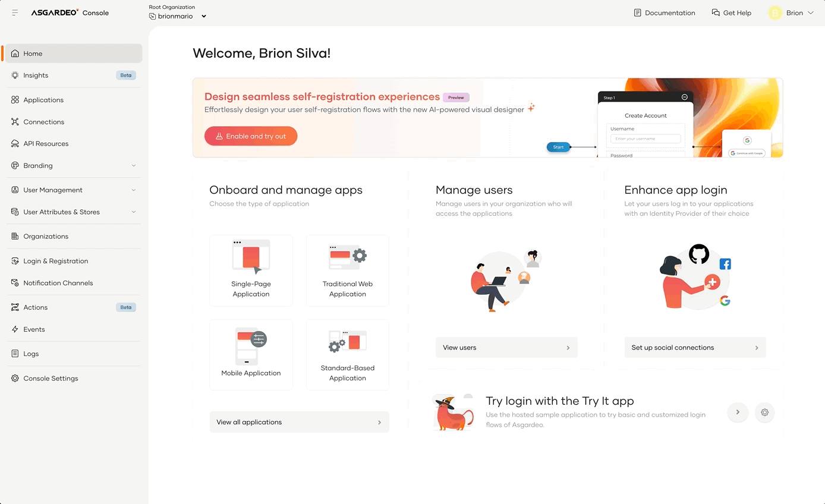Open the Logs menu item
The height and width of the screenshot is (504, 825).
74,354
